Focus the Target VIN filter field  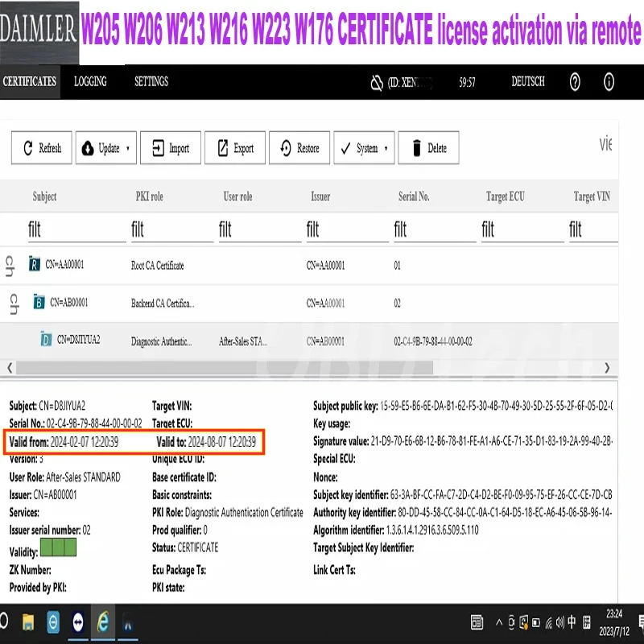593,230
